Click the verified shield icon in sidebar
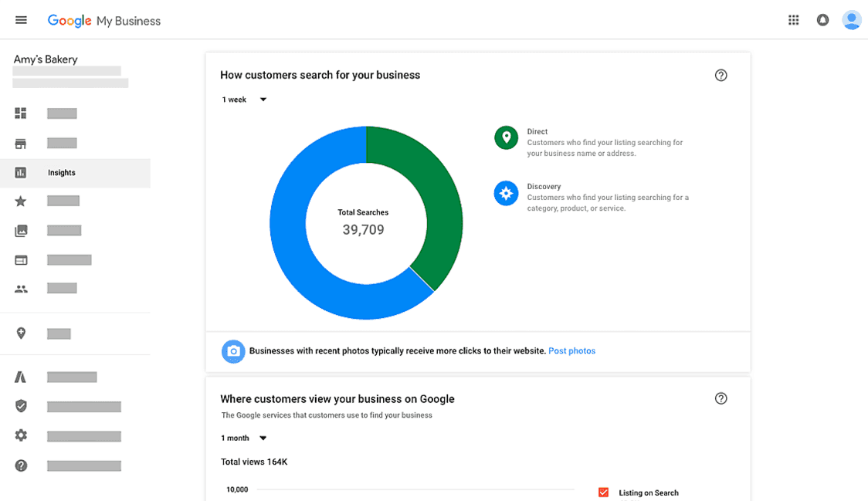Image resolution: width=868 pixels, height=501 pixels. point(21,406)
